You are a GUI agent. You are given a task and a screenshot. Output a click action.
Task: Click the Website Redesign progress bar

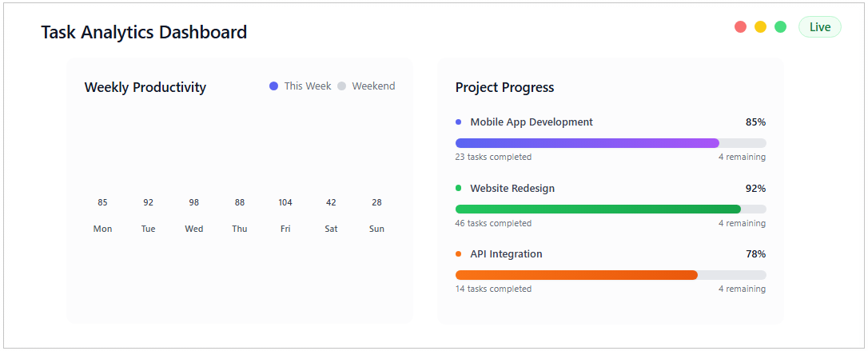[611, 209]
